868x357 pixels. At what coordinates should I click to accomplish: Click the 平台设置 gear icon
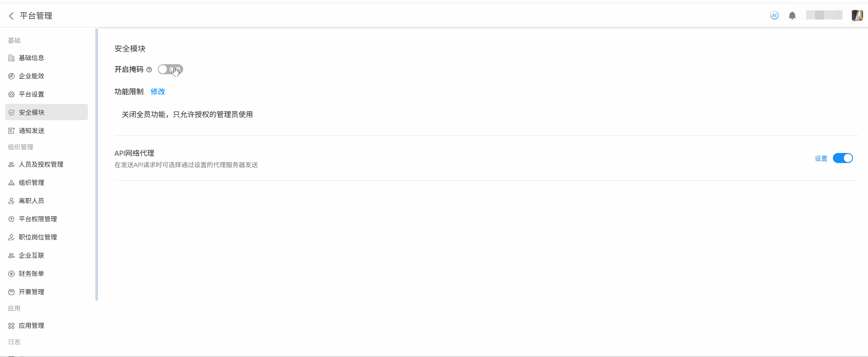[x=11, y=94]
